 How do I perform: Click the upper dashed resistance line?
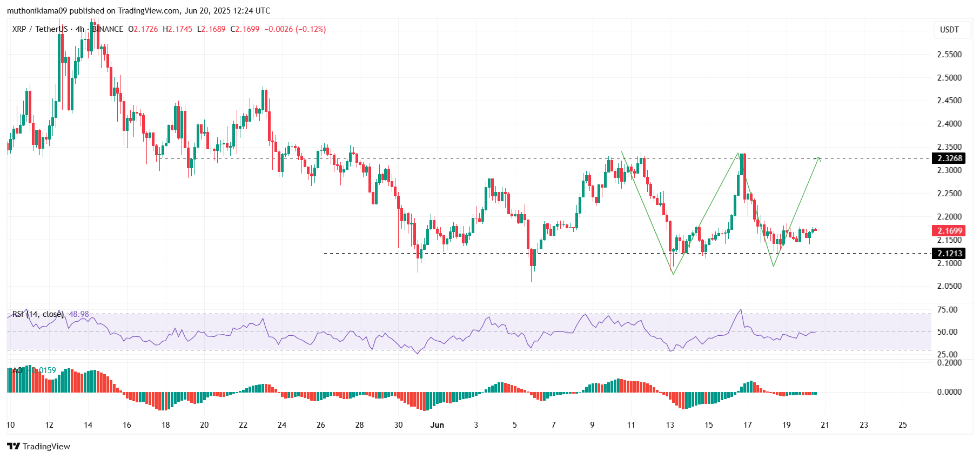(486, 158)
